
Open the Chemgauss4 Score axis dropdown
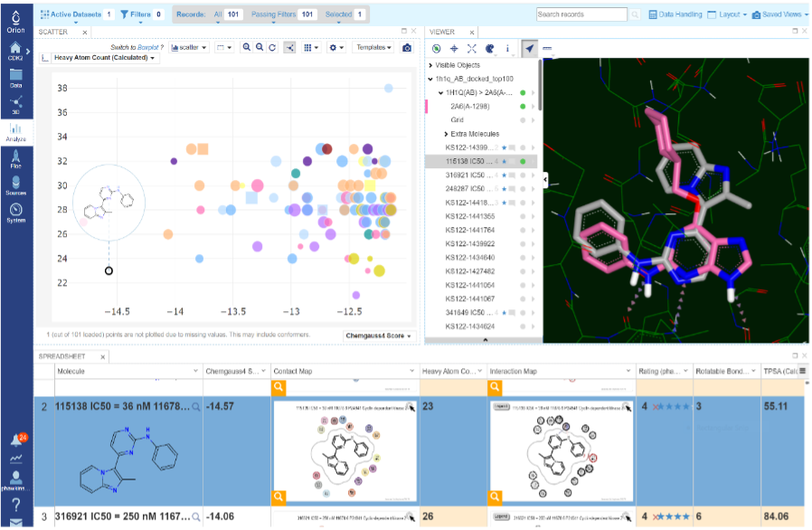coord(377,334)
